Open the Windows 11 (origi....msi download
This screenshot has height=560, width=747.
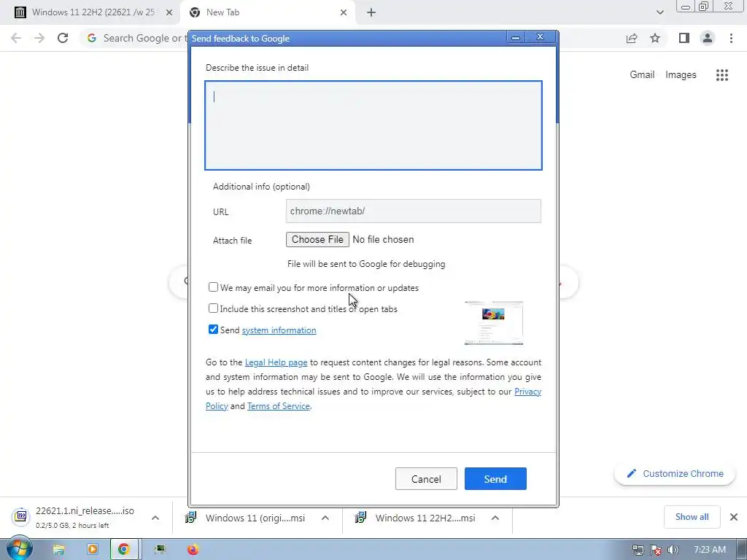(x=245, y=518)
